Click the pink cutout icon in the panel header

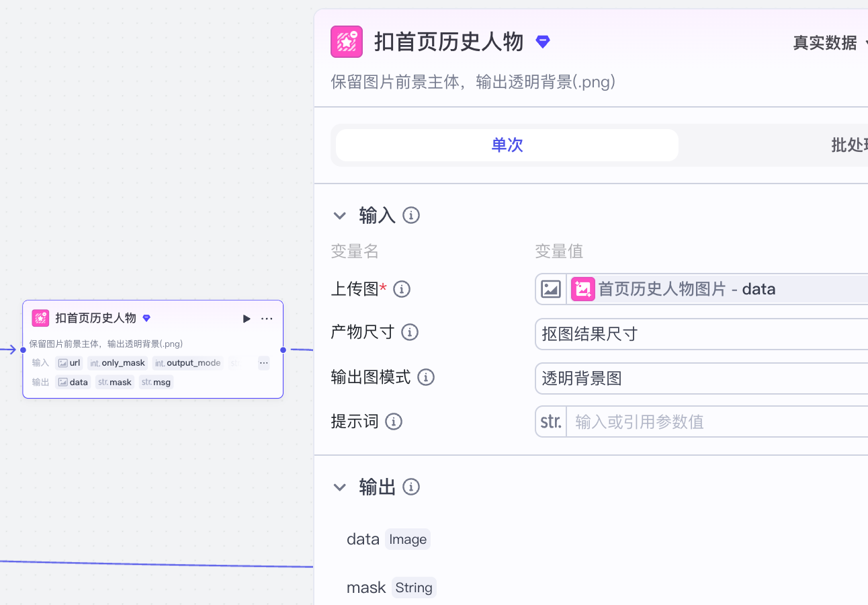click(x=347, y=42)
